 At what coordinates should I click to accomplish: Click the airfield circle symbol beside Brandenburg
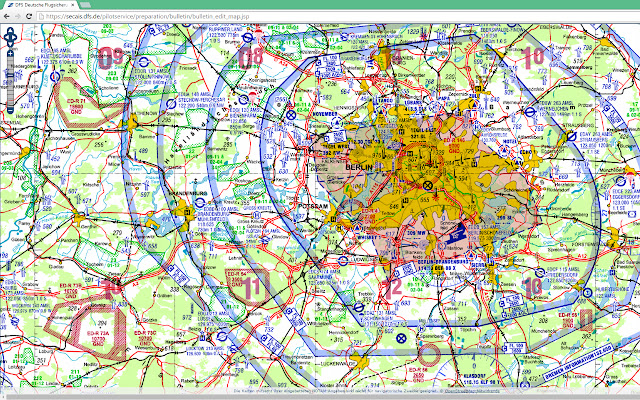pyautogui.click(x=200, y=203)
